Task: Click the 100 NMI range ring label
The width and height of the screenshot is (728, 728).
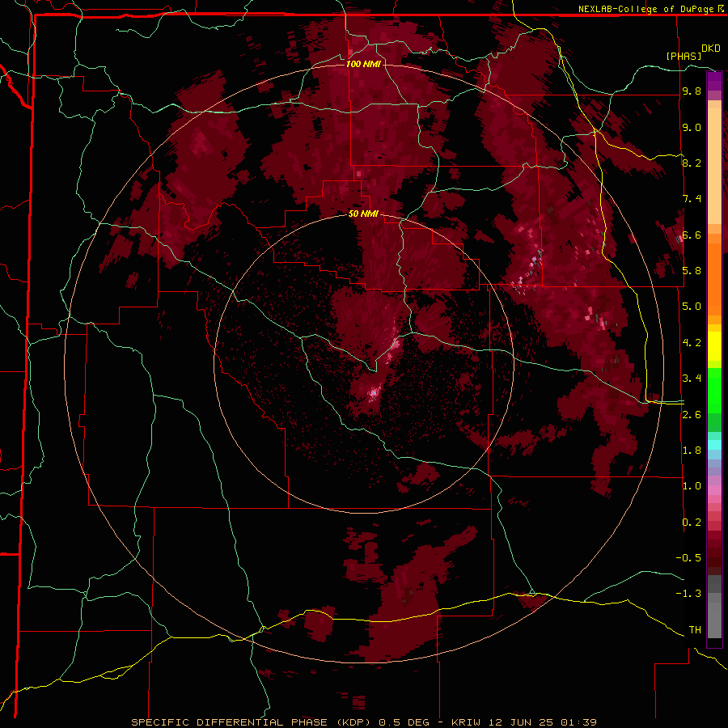Action: [363, 64]
